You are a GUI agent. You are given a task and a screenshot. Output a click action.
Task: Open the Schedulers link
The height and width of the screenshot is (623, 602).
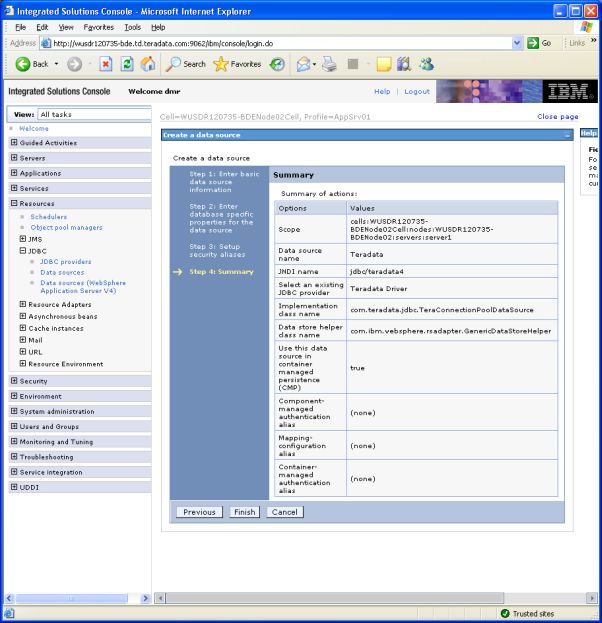tap(48, 217)
